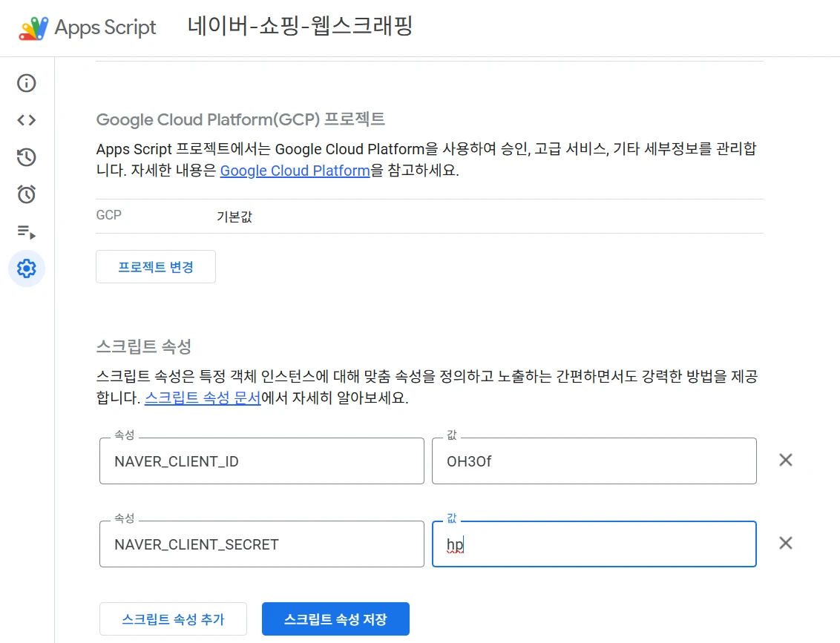This screenshot has height=643, width=840.
Task: Click the Apps Script colorful logo
Action: [33, 28]
